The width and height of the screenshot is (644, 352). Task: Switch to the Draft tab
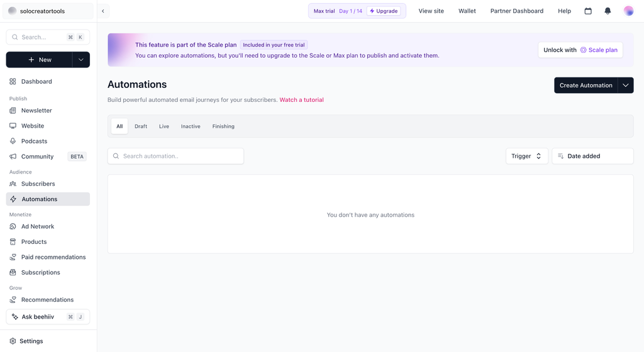tap(141, 126)
